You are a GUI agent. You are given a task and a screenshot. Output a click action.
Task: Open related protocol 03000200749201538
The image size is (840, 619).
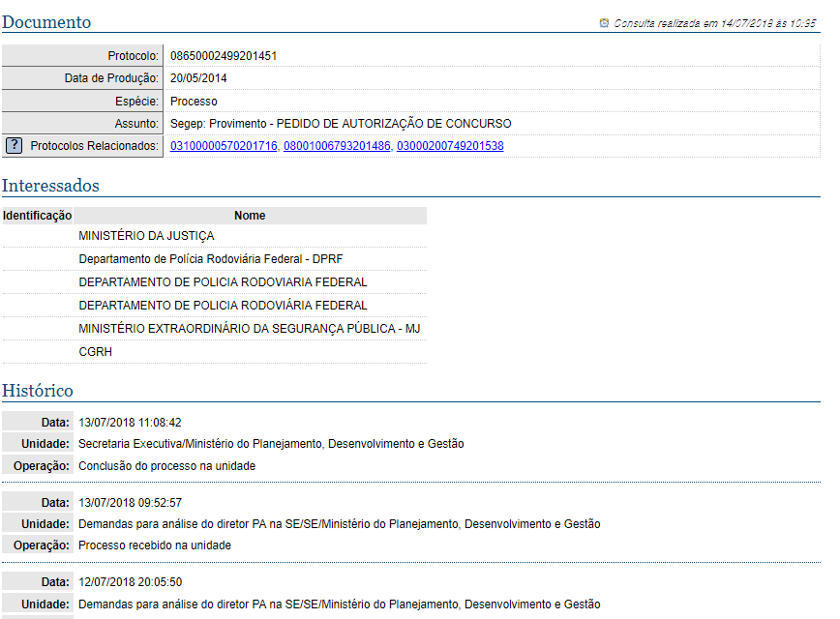[x=450, y=146]
